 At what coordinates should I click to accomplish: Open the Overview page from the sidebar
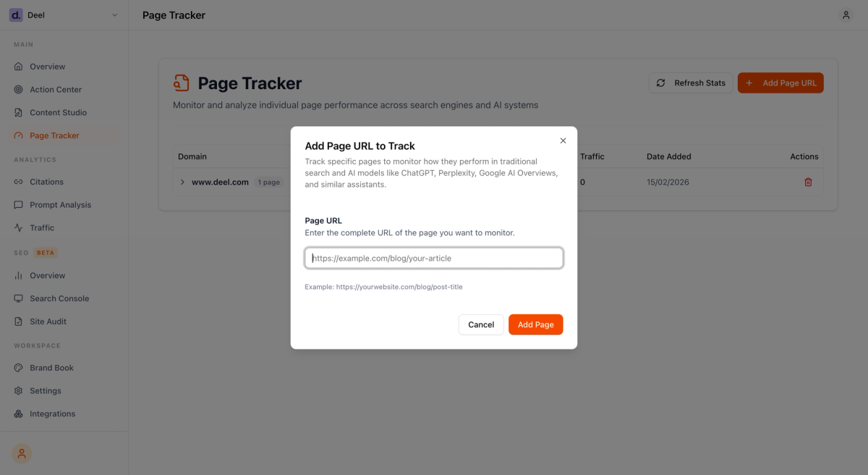pyautogui.click(x=47, y=66)
